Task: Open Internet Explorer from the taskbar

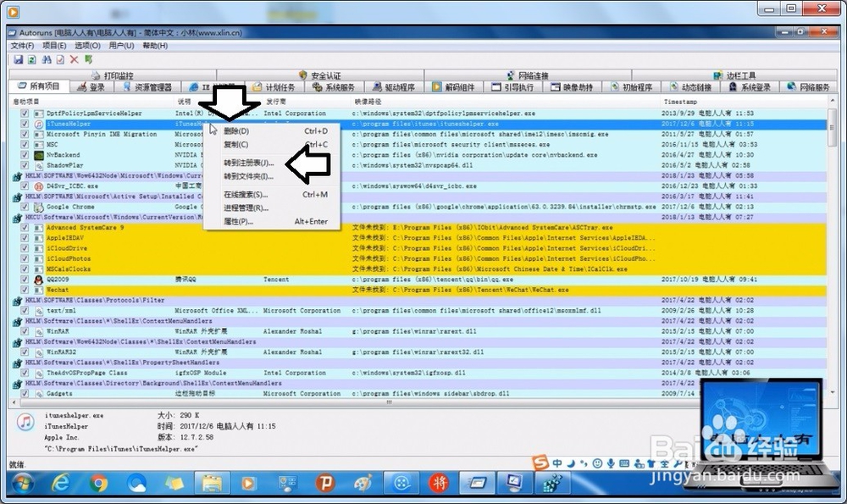Action: click(60, 483)
